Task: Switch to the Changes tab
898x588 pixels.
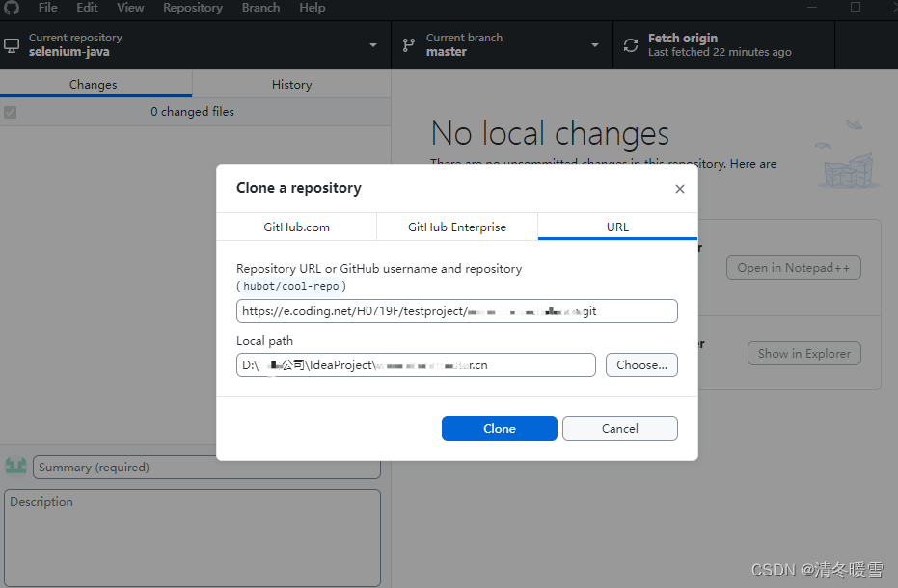Action: tap(95, 84)
